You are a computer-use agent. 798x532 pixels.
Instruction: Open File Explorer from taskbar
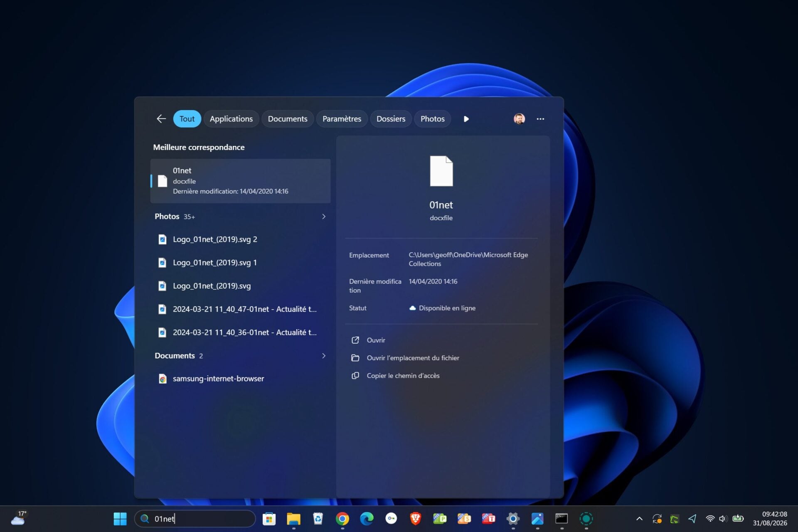pyautogui.click(x=293, y=519)
